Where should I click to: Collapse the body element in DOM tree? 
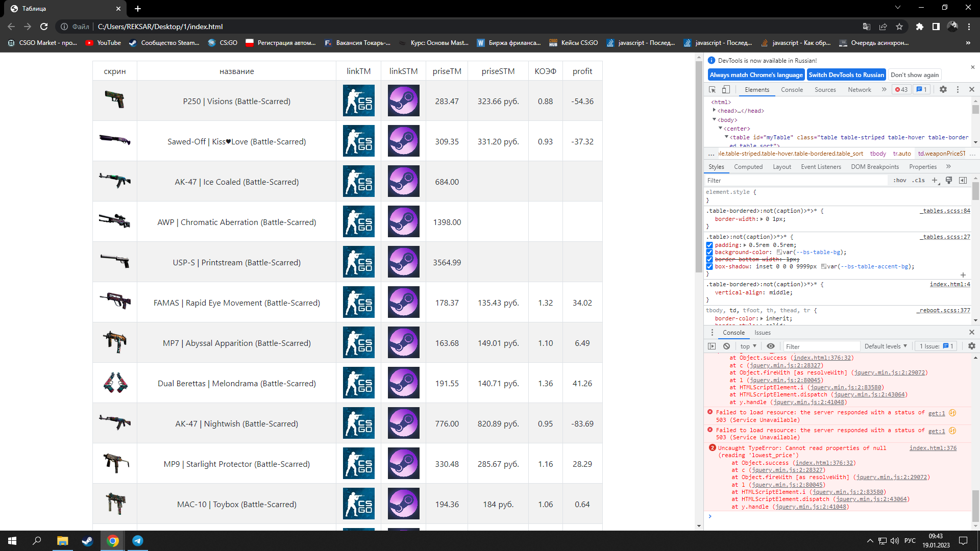pos(714,119)
